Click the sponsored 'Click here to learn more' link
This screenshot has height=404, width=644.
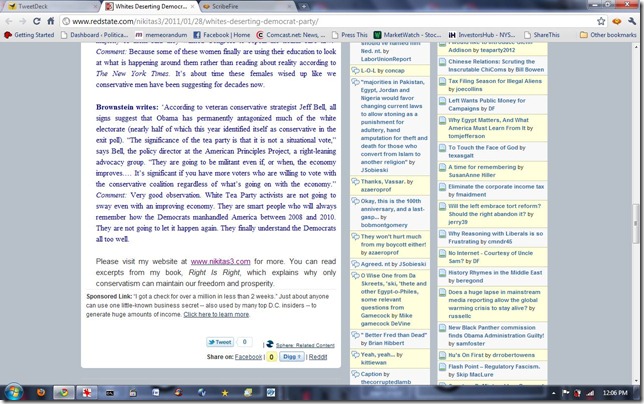click(216, 314)
